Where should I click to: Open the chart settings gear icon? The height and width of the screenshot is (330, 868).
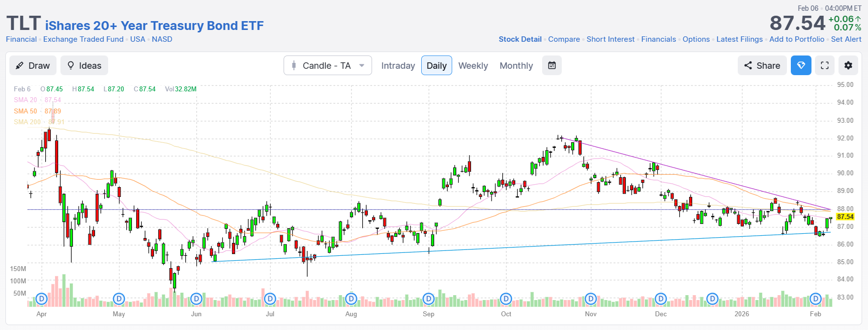click(x=848, y=65)
